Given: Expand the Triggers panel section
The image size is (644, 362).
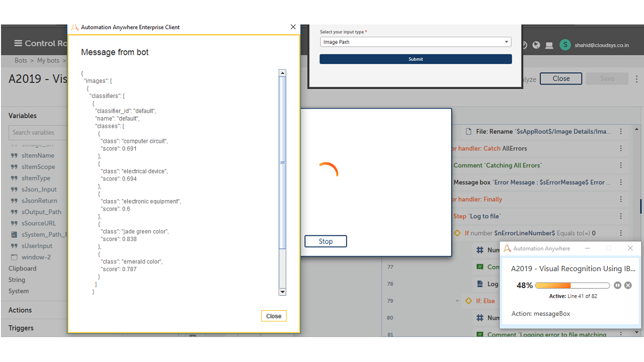Looking at the screenshot, I should click(x=21, y=328).
